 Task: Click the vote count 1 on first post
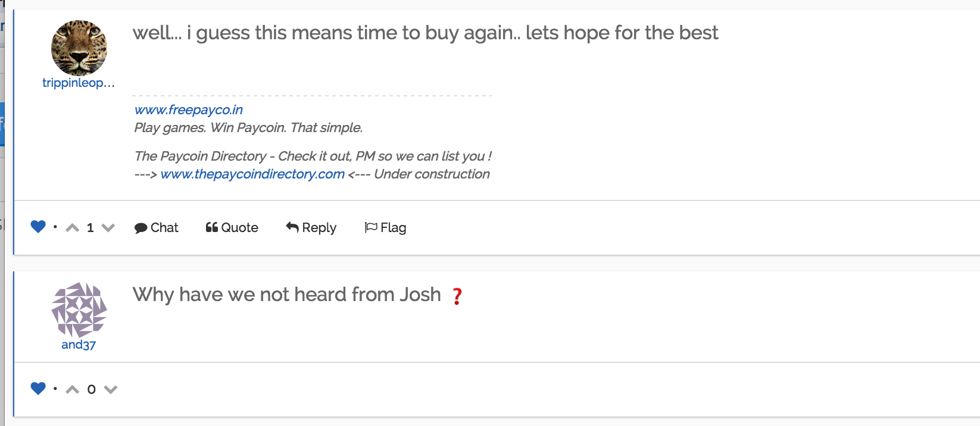coord(90,227)
